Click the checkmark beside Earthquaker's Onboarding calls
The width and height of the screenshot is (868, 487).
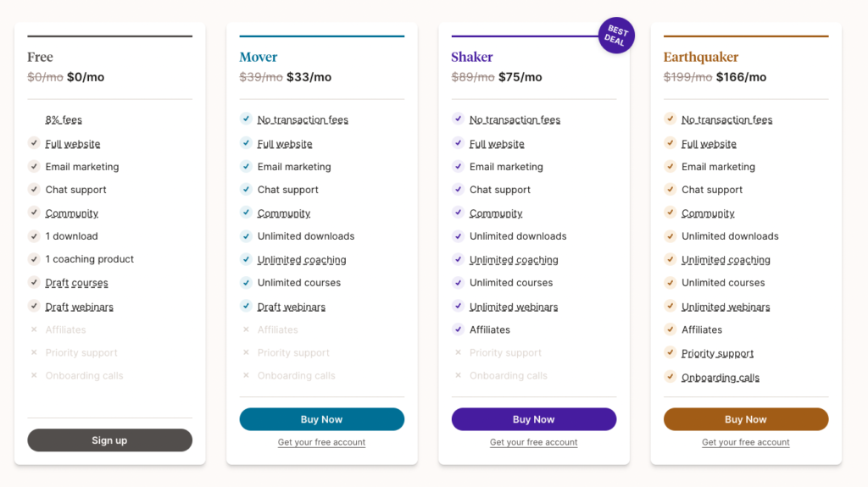[670, 377]
